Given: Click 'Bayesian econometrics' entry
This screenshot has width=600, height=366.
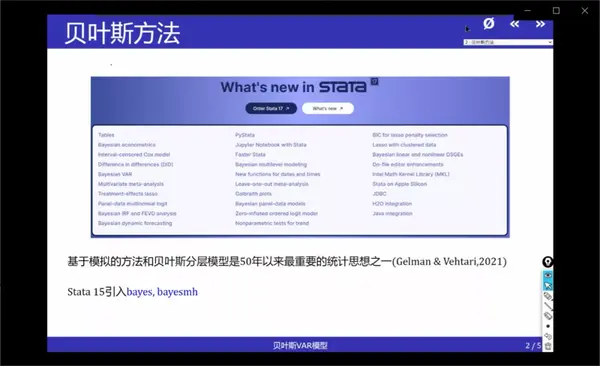Looking at the screenshot, I should 127,145.
